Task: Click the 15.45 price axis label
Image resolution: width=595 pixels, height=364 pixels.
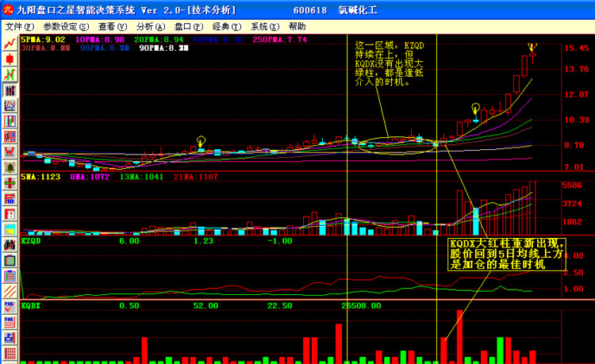Action: [x=577, y=48]
